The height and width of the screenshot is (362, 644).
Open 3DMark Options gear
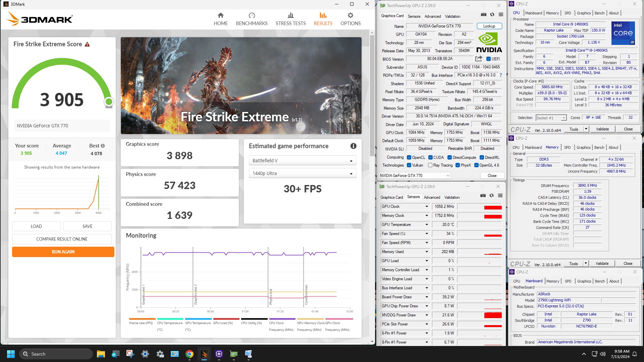[351, 19]
